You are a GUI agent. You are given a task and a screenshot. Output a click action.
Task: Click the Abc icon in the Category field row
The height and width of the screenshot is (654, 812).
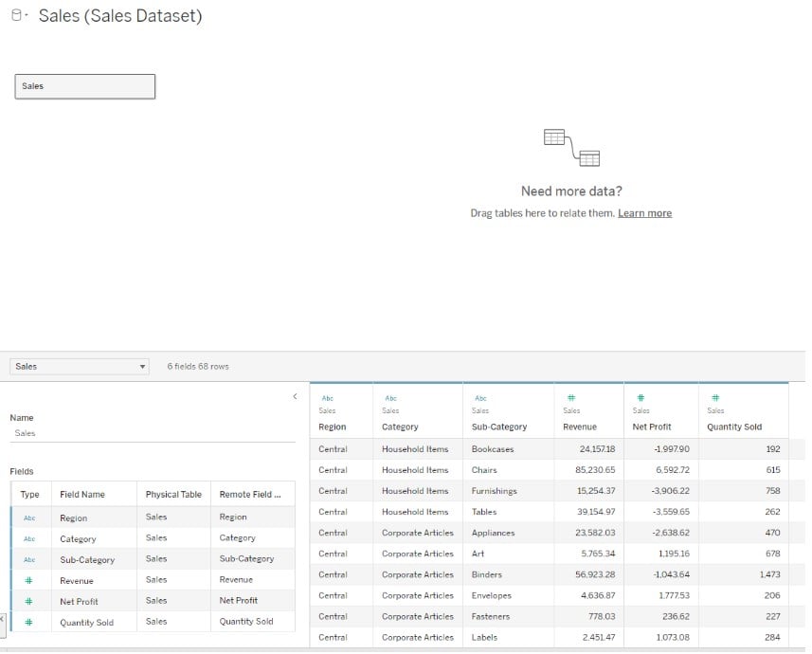[x=29, y=539]
